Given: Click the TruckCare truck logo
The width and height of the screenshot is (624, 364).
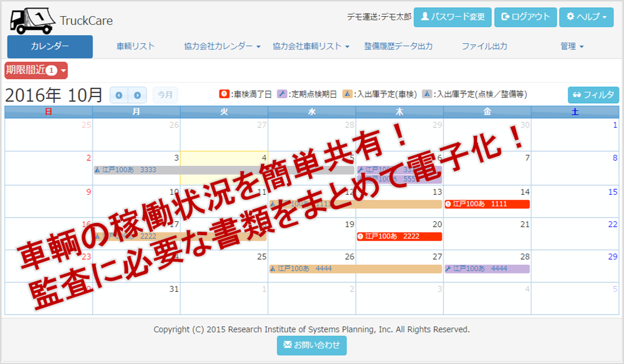Looking at the screenshot, I should pyautogui.click(x=32, y=20).
